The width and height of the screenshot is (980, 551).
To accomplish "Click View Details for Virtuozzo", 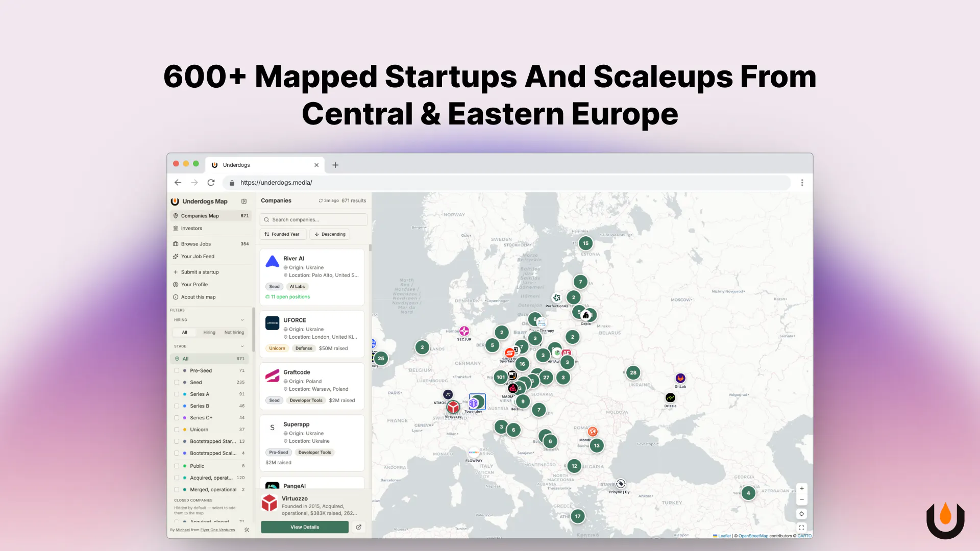I will pyautogui.click(x=305, y=527).
